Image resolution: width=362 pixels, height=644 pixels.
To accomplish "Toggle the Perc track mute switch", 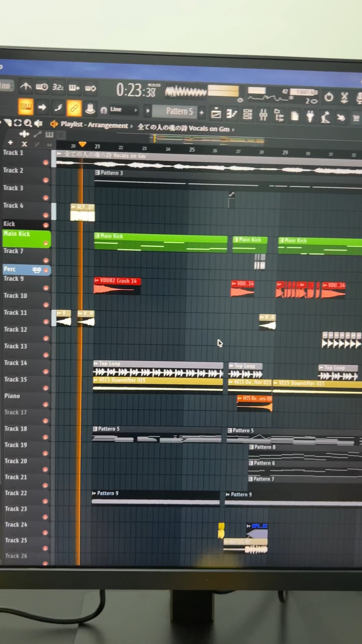I will (x=46, y=270).
